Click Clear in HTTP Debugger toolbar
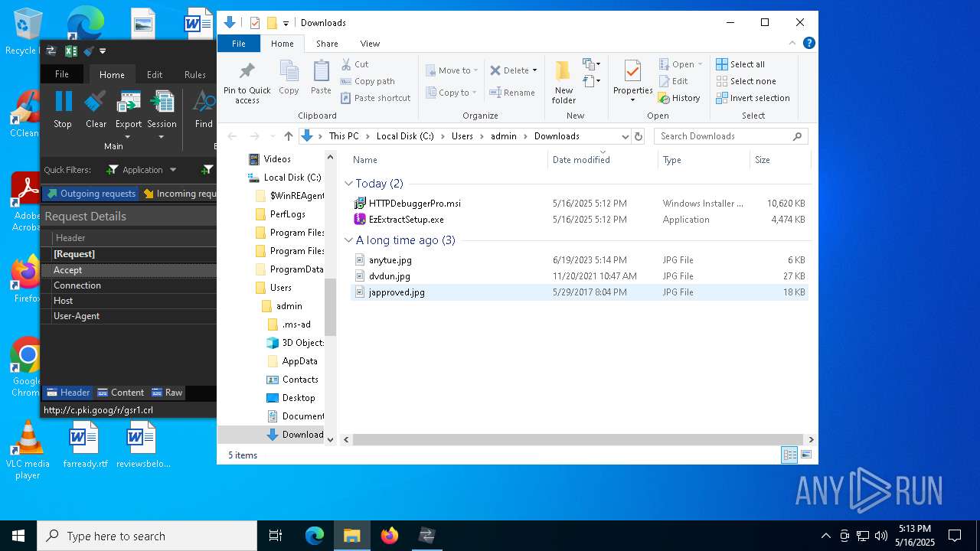 [x=96, y=109]
